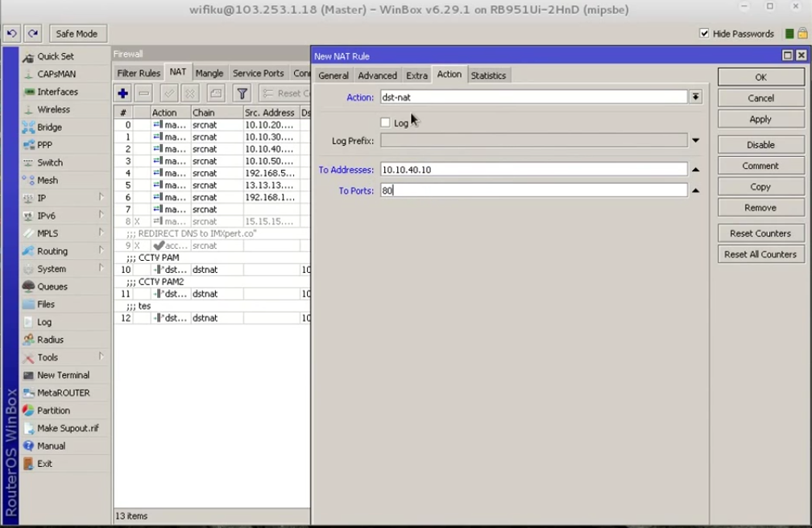Click the blue plus add rule icon
The height and width of the screenshot is (528, 812).
coord(122,93)
